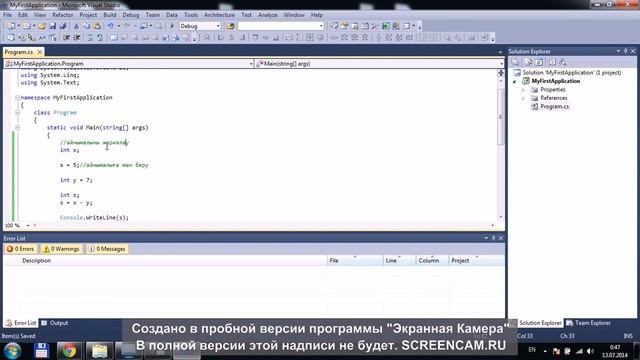
Task: Click the code line Console.WriteLine(s);
Action: click(94, 218)
